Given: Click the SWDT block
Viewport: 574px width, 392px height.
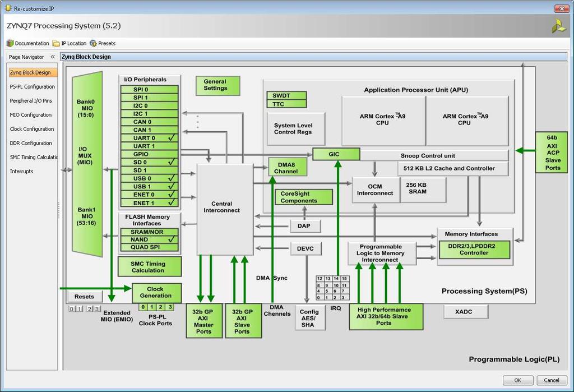Looking at the screenshot, I should coord(286,96).
